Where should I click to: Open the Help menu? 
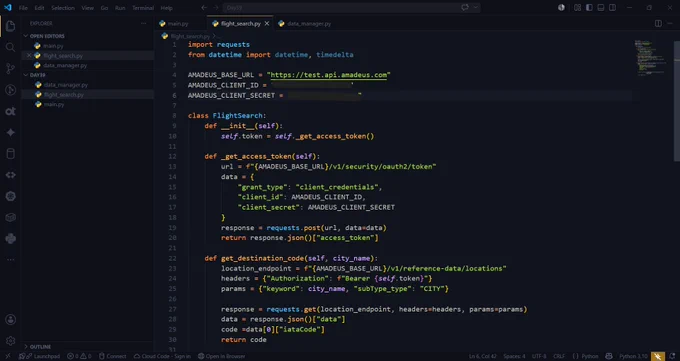coord(166,8)
